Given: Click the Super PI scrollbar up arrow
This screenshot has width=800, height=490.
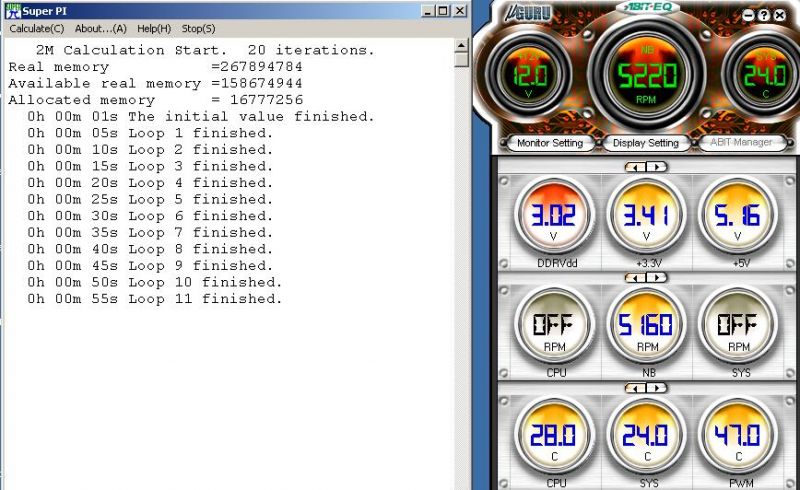Looking at the screenshot, I should [461, 45].
